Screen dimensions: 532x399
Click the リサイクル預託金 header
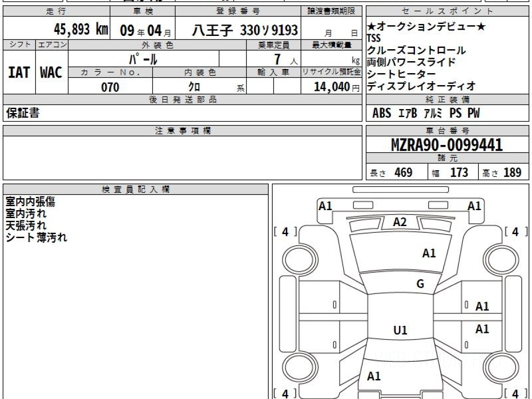332,72
